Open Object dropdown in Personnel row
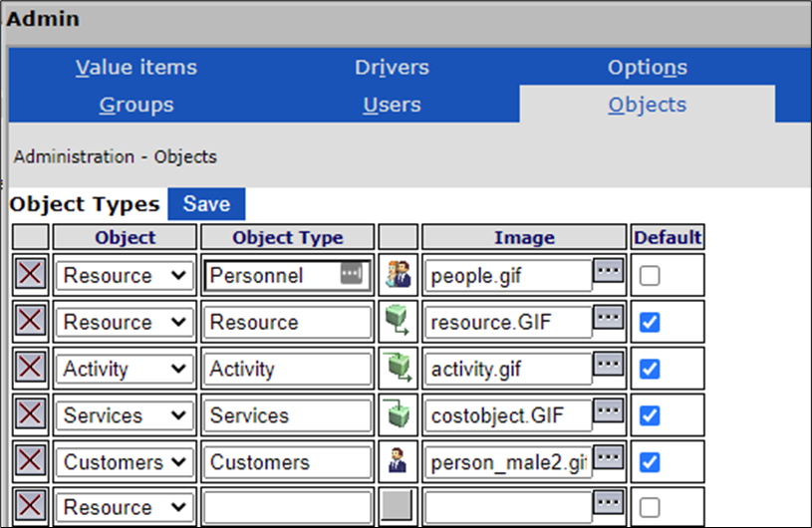 (x=125, y=276)
